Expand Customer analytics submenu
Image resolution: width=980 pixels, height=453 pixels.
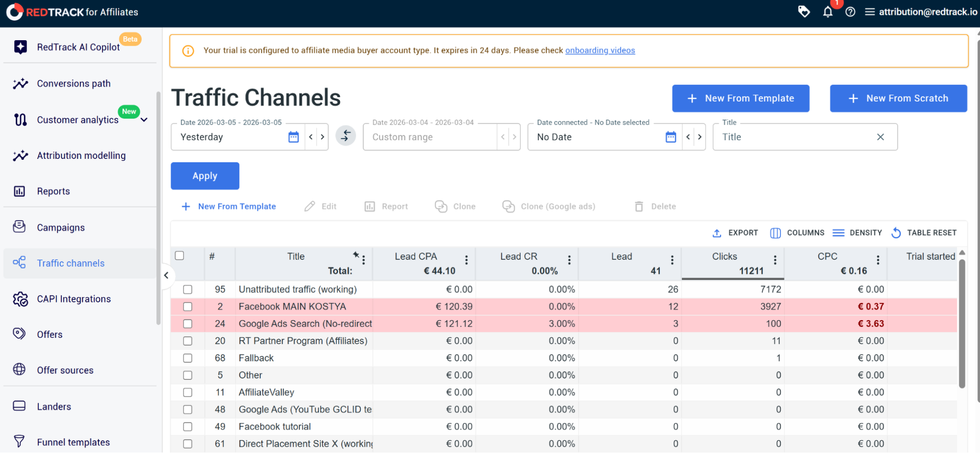(x=144, y=120)
